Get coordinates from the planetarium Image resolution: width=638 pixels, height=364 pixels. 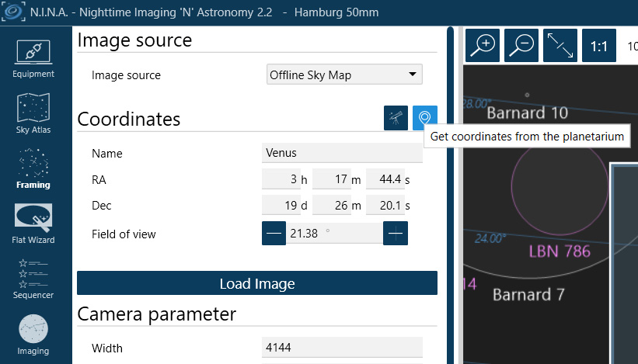coord(424,118)
